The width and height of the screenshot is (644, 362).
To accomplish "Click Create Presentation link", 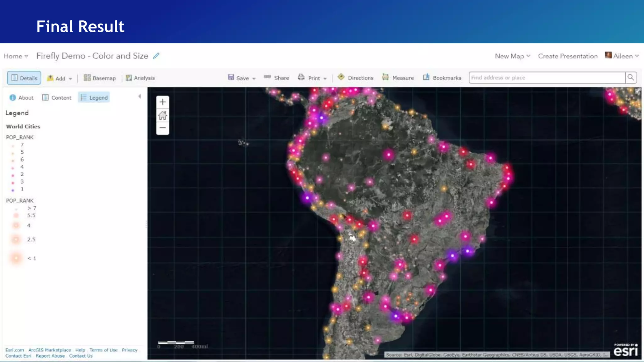I will tap(568, 56).
